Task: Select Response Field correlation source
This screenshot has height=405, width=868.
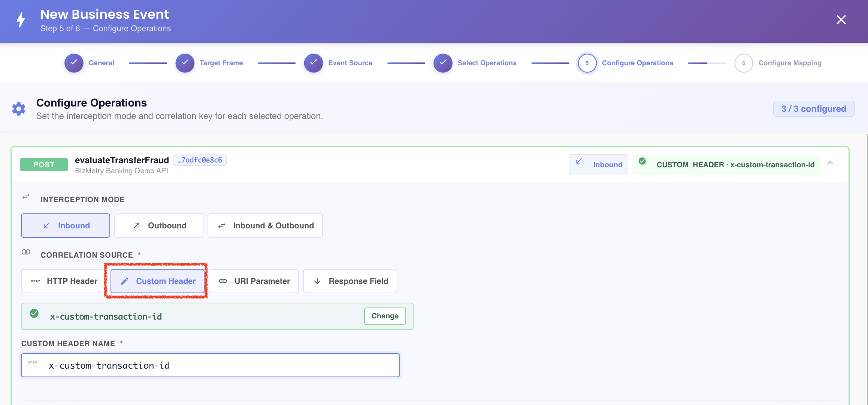Action: coord(350,281)
